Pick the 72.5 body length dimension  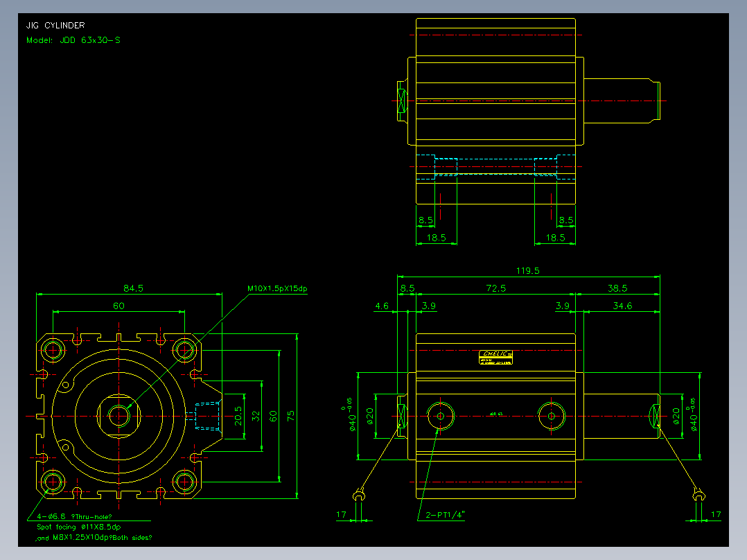pos(496,288)
